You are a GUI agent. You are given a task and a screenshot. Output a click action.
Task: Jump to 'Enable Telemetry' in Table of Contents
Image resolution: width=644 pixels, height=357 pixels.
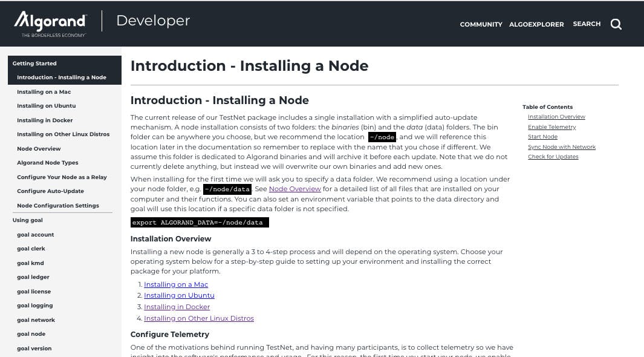[552, 126]
